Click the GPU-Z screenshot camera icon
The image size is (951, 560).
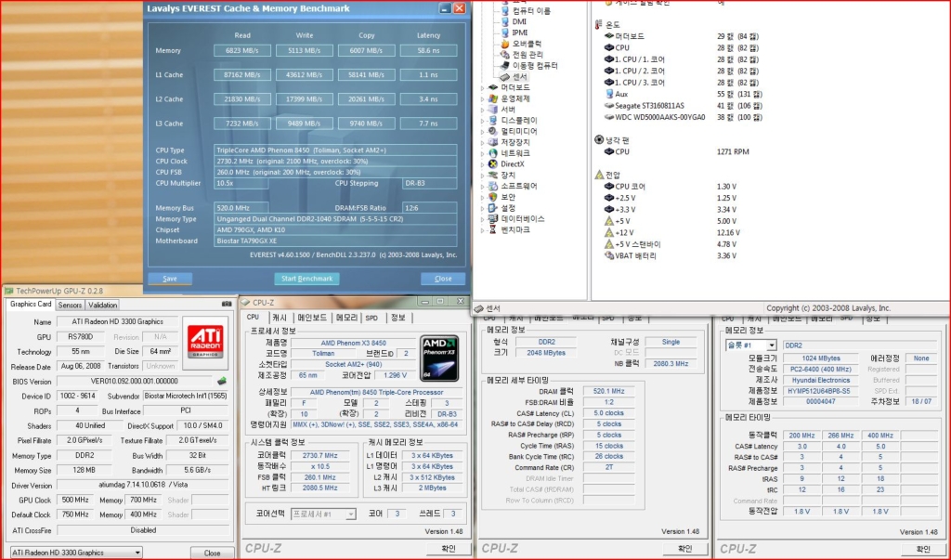click(x=227, y=304)
